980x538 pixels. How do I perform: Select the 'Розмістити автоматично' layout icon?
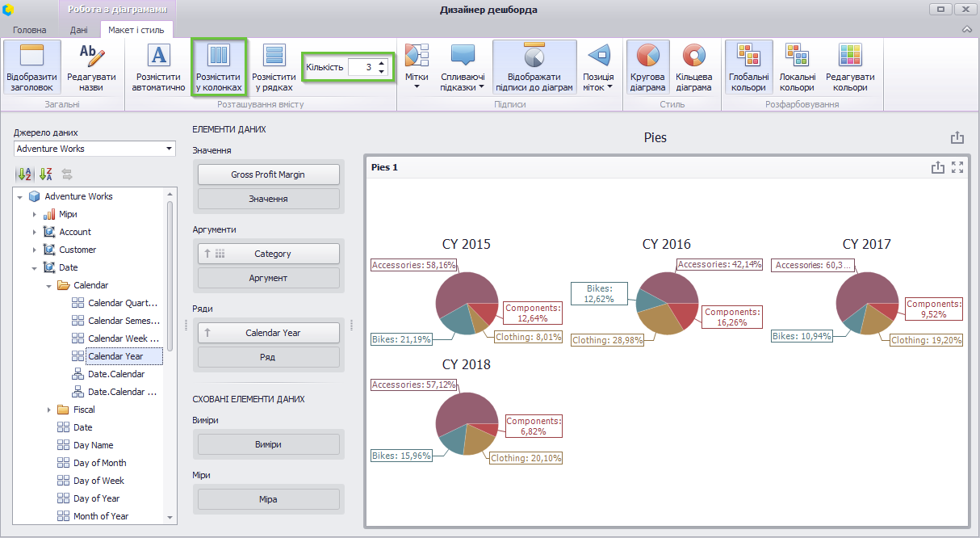click(x=159, y=67)
